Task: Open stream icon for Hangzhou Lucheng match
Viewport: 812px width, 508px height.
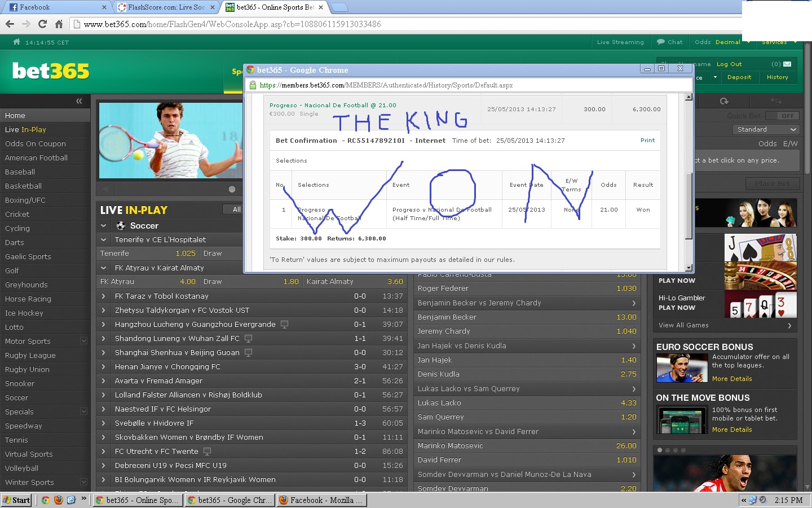Action: point(284,324)
